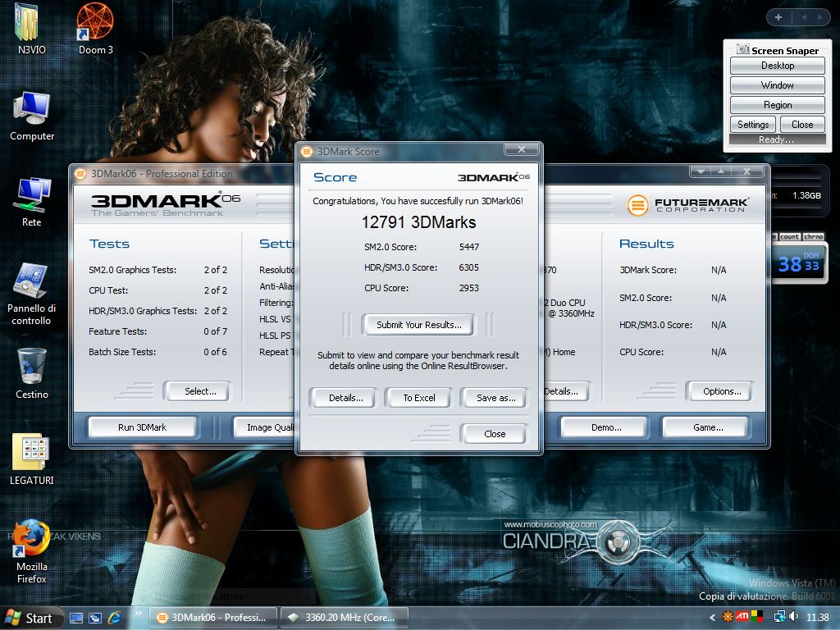Click the 3DMark Score dialog title icon
Screen dimensions: 840x630
[307, 152]
